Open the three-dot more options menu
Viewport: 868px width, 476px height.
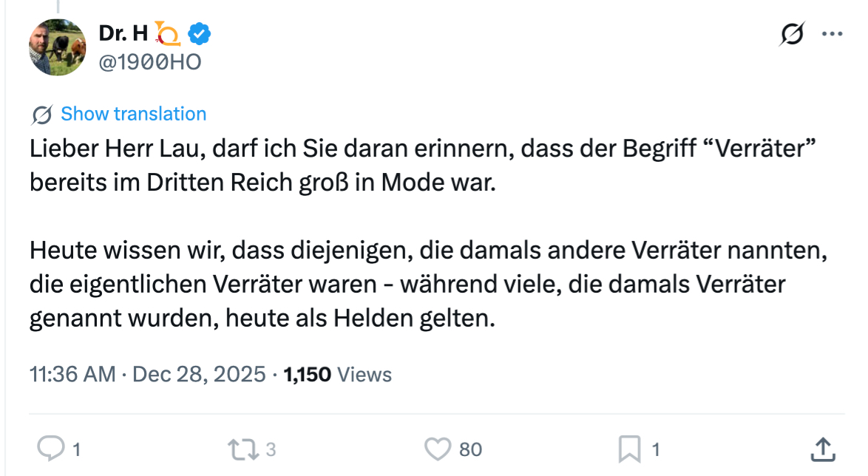click(x=833, y=34)
